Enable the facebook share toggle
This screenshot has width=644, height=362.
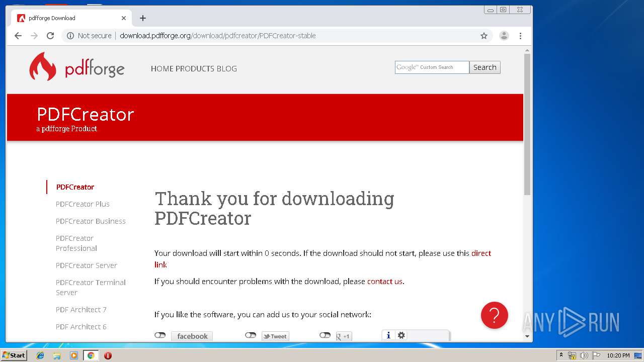(160, 335)
